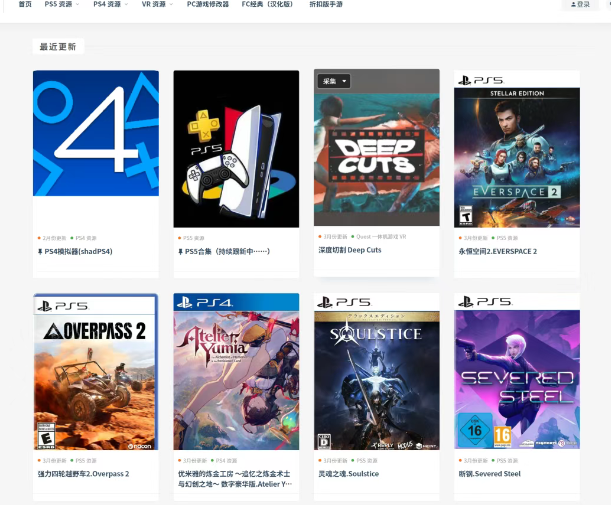Open the 采集 dropdown on Deep Cuts cover

tap(334, 81)
